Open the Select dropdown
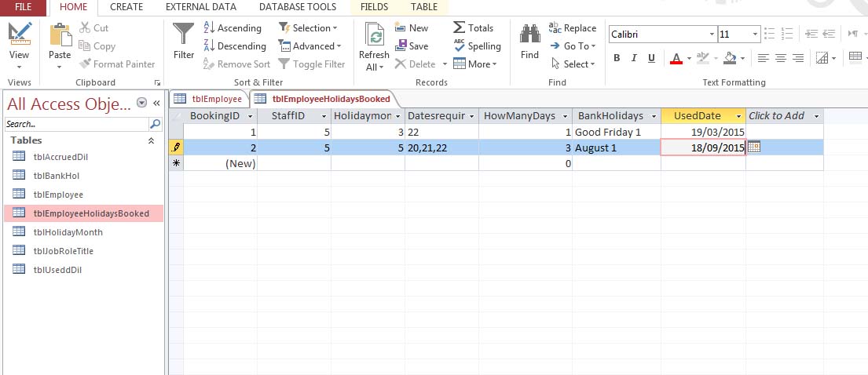Image resolution: width=868 pixels, height=375 pixels. click(x=573, y=64)
